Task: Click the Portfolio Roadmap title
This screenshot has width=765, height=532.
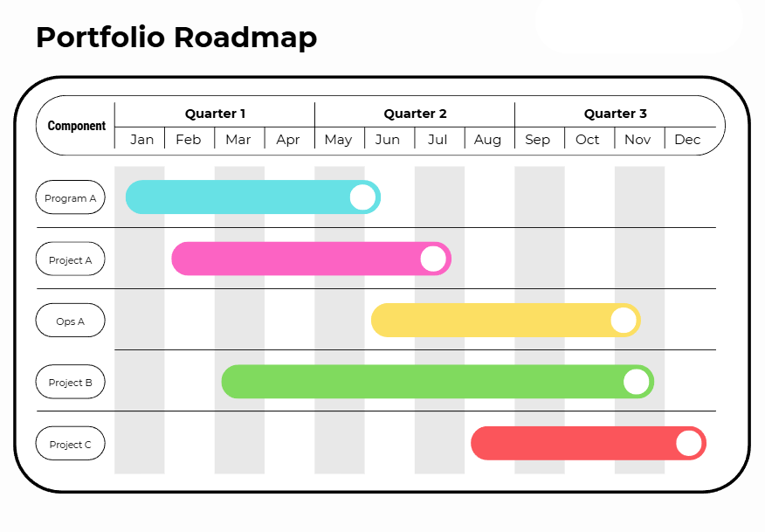Action: pos(176,38)
